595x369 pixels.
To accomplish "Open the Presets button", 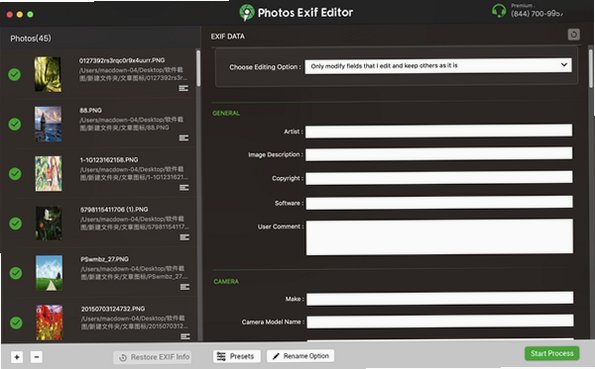I will point(236,356).
